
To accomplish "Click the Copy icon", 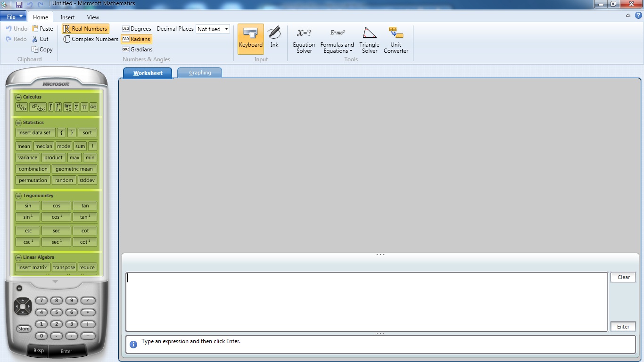I will [34, 49].
